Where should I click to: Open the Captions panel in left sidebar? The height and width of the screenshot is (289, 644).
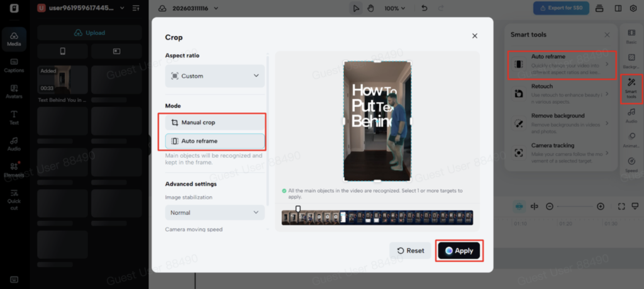coord(14,65)
